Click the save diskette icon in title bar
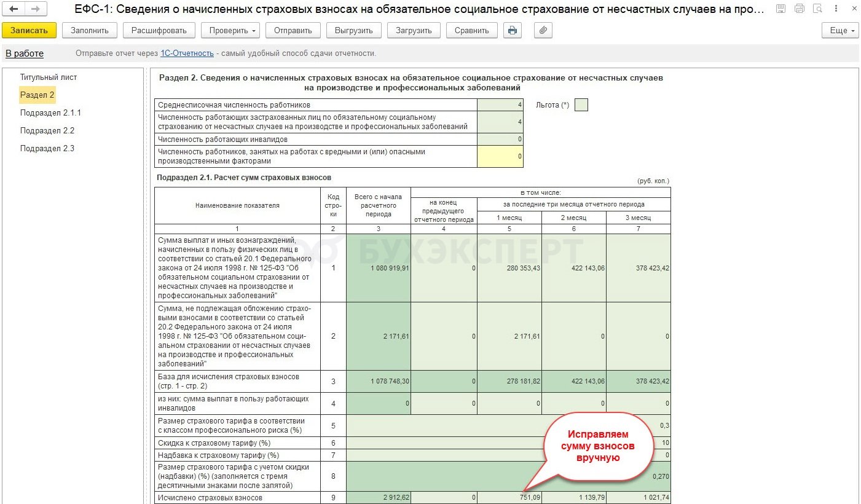 coord(780,9)
